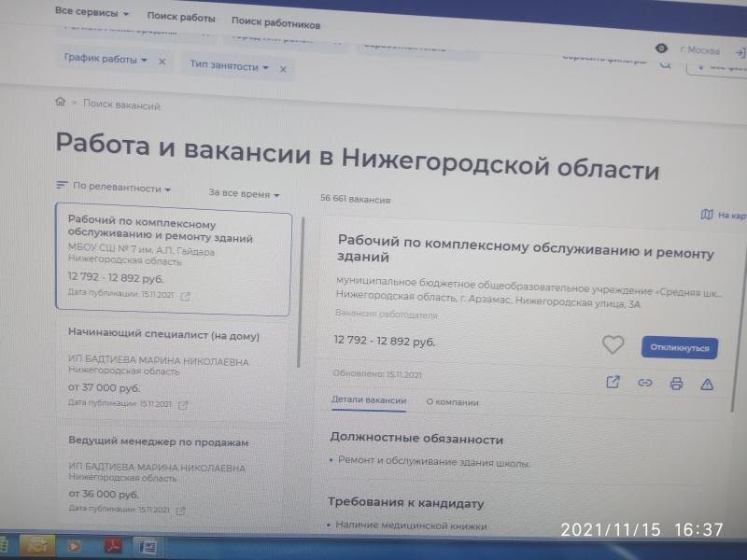Screen dimensions: 747x560
Task: Open Начинающий специалист vacancy in new tab icon
Action: (183, 405)
